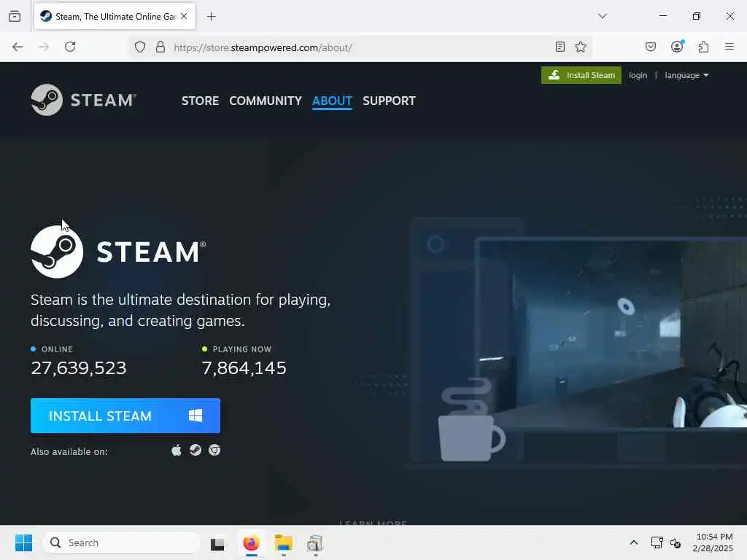Open the Firefox View icon
The image size is (747, 560).
(15, 16)
